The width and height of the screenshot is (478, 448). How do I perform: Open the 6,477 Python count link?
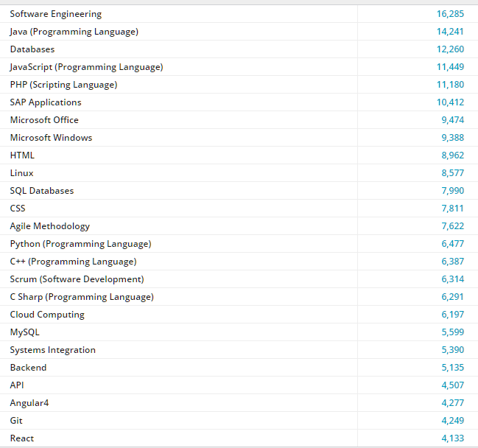click(x=452, y=244)
